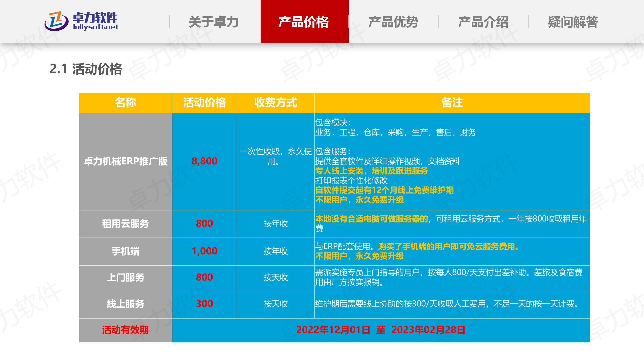Click the 名称 column header
This screenshot has width=644, height=362.
coord(126,103)
